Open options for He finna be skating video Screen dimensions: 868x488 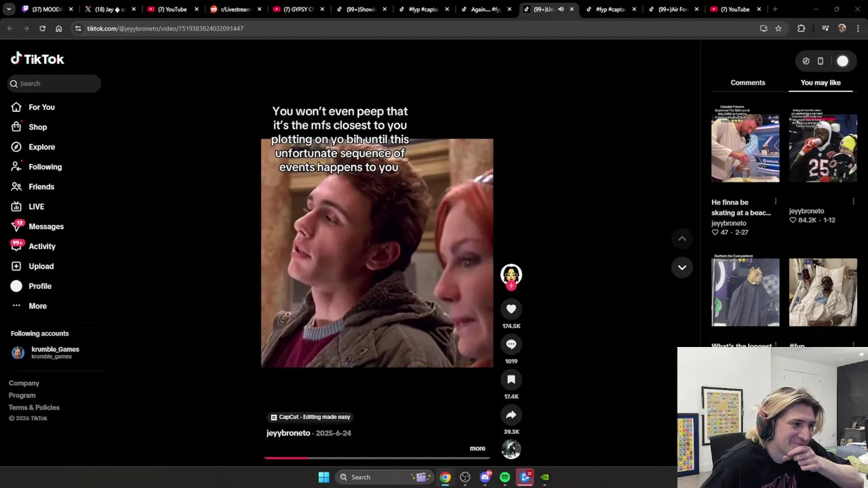pyautogui.click(x=776, y=201)
